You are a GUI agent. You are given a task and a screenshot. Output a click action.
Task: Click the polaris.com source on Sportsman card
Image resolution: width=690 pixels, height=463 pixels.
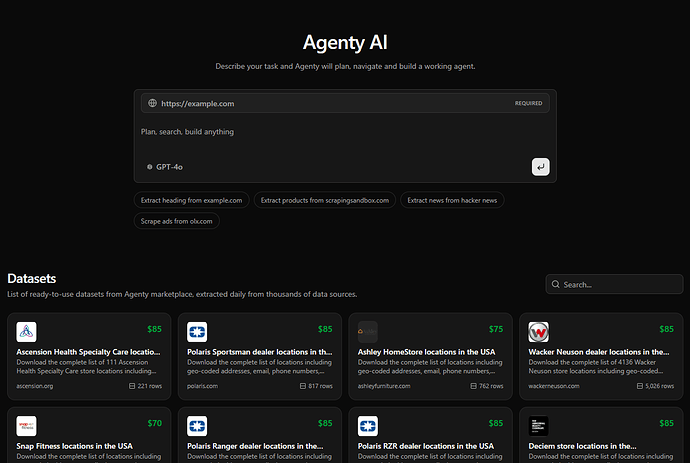(x=202, y=386)
